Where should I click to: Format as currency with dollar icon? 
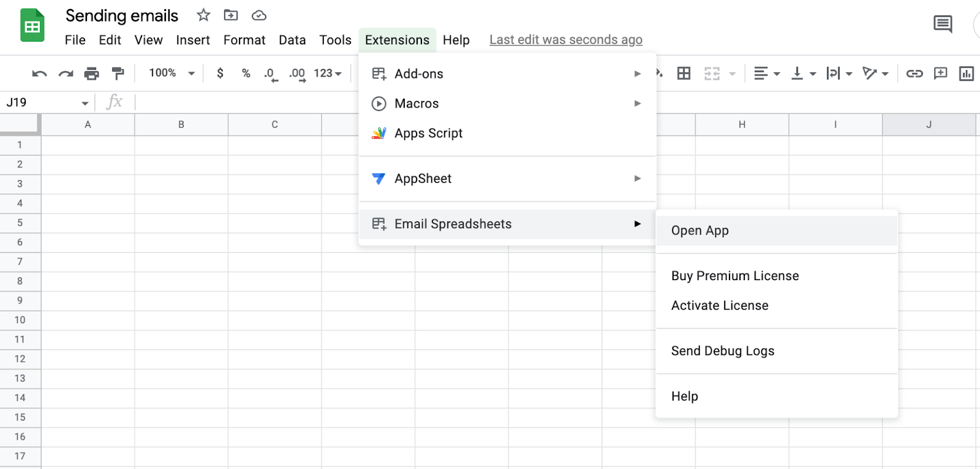[220, 73]
